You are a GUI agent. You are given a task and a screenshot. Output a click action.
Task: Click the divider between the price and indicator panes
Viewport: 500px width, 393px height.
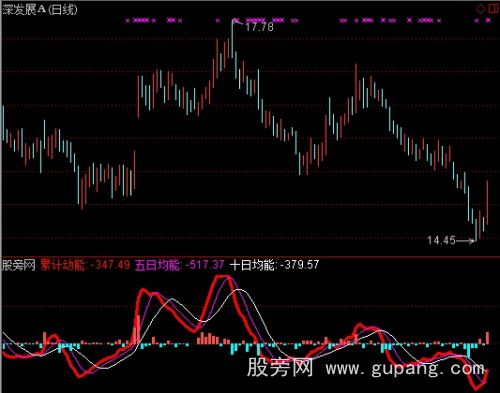[x=250, y=257]
